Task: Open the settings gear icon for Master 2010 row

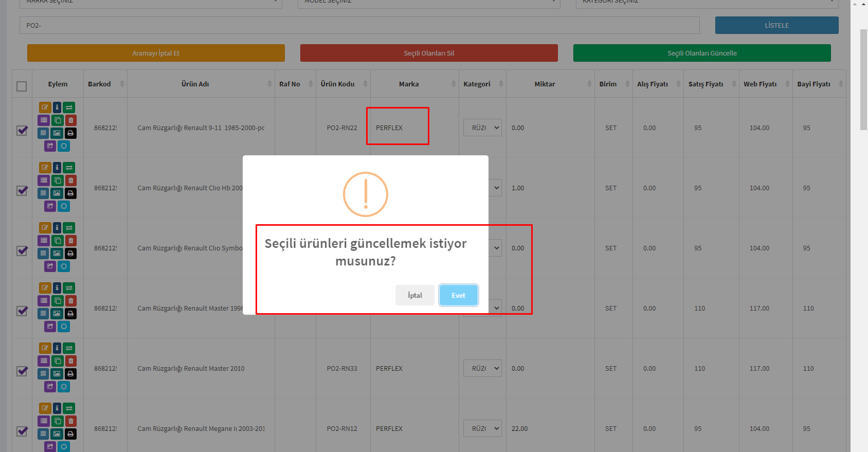Action: [64, 387]
